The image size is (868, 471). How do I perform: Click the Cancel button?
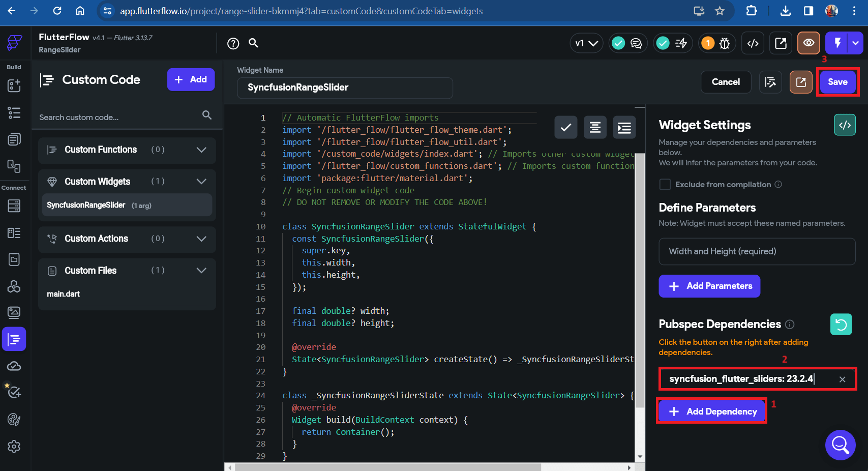pyautogui.click(x=726, y=82)
